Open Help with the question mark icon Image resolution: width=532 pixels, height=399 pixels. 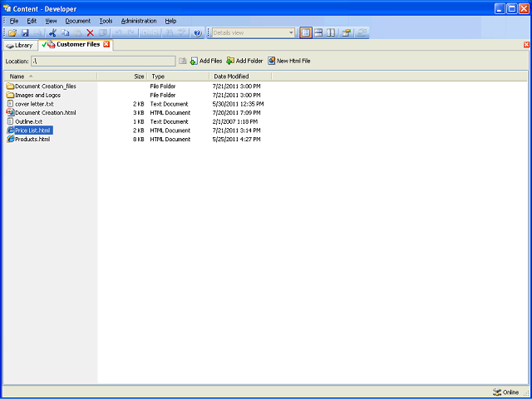point(198,33)
